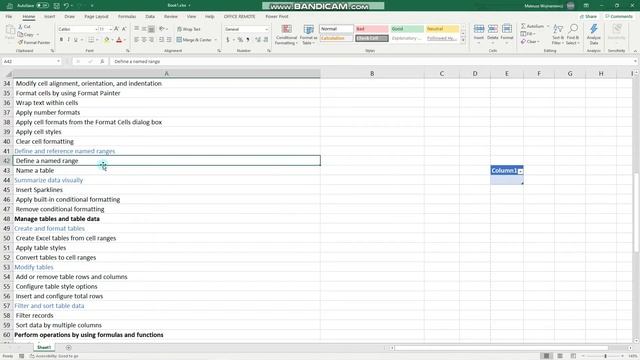This screenshot has width=640, height=360.
Task: Align cell text to the right
Action: tap(151, 40)
